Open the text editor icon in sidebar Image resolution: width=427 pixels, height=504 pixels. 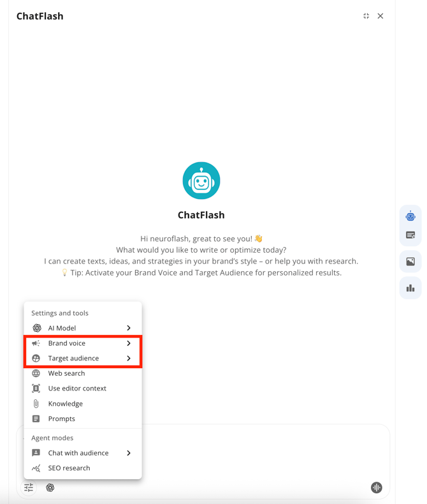pos(410,235)
